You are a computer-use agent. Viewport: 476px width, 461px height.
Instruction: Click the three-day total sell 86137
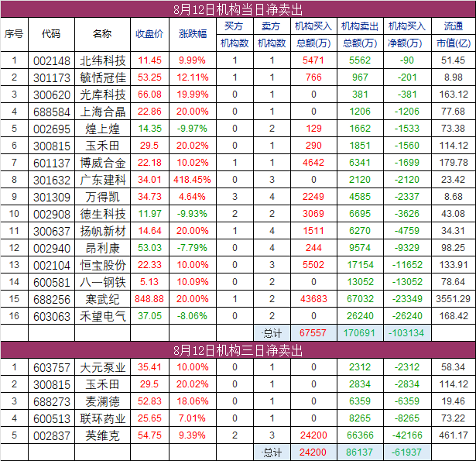pyautogui.click(x=359, y=452)
